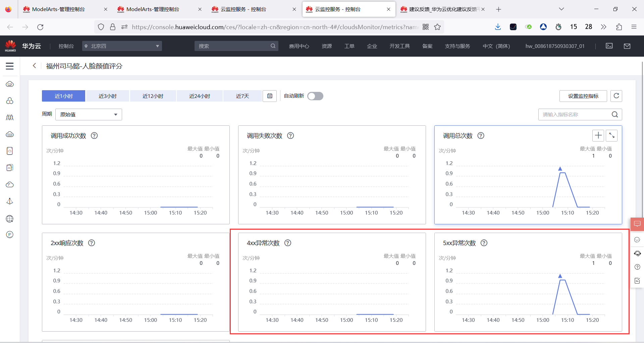The width and height of the screenshot is (644, 343).
Task: Open the custom date range calendar icon
Action: click(x=270, y=96)
